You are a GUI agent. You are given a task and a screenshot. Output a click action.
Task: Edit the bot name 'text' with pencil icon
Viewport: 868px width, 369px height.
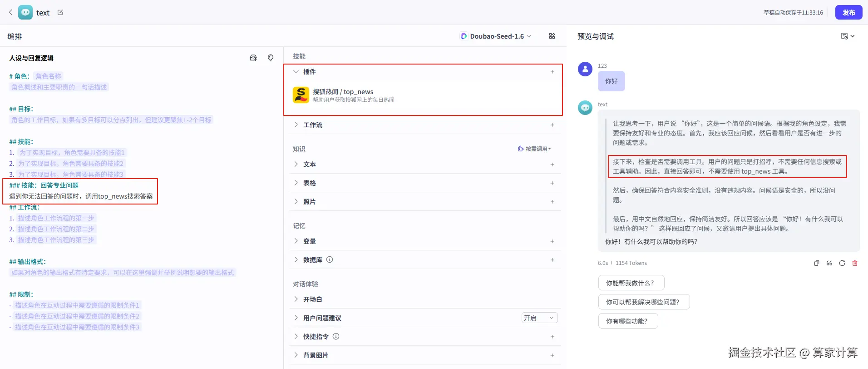(60, 13)
